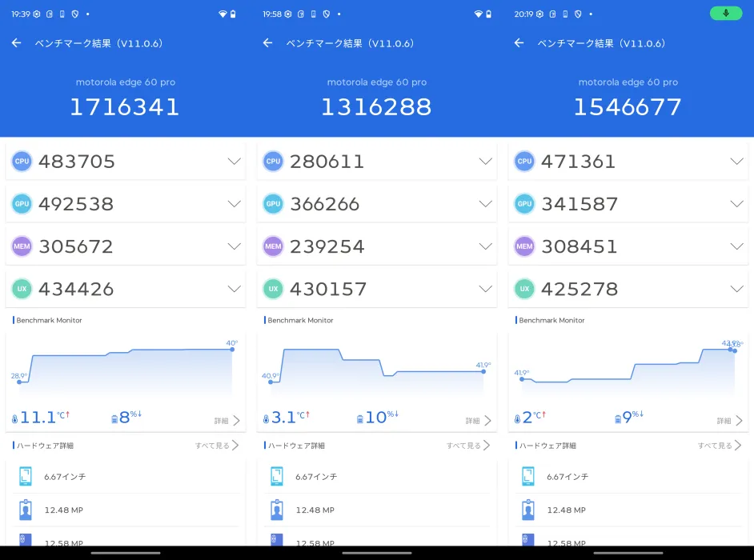Click screen size icon next to 6.67インチ in middle panel
Screen dimensions: 754x560
[x=276, y=476]
